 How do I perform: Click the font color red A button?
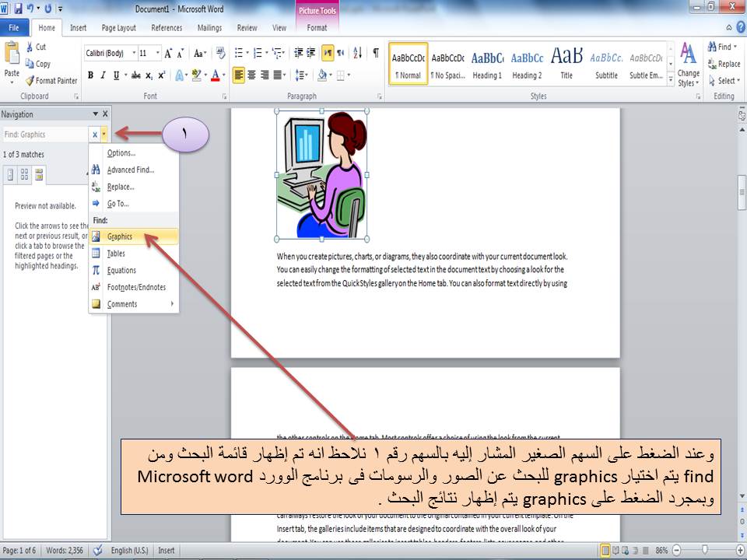point(216,75)
